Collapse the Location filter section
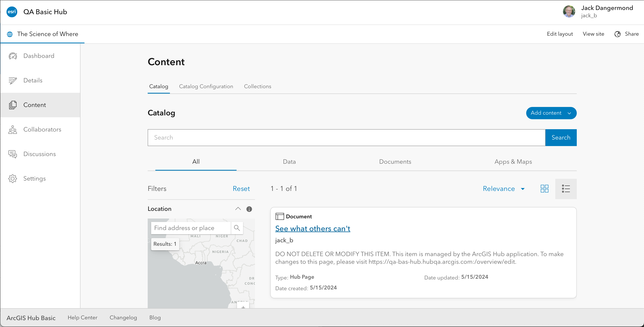644x327 pixels. click(x=238, y=209)
